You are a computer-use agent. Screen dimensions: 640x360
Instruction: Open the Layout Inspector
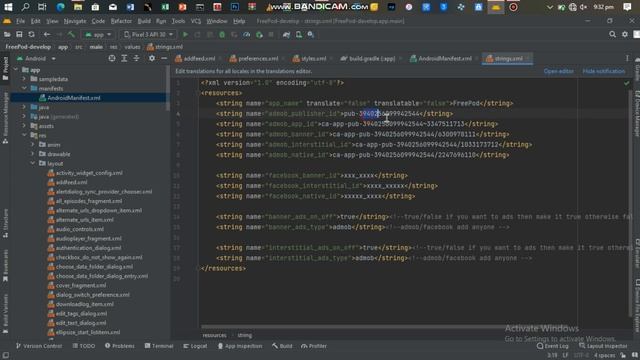tap(603, 346)
